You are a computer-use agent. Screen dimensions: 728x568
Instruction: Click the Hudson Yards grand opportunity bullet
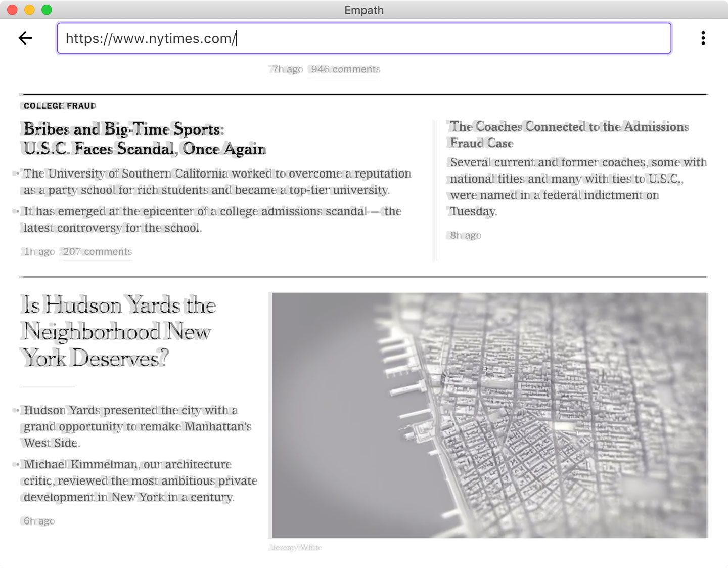[x=138, y=426]
